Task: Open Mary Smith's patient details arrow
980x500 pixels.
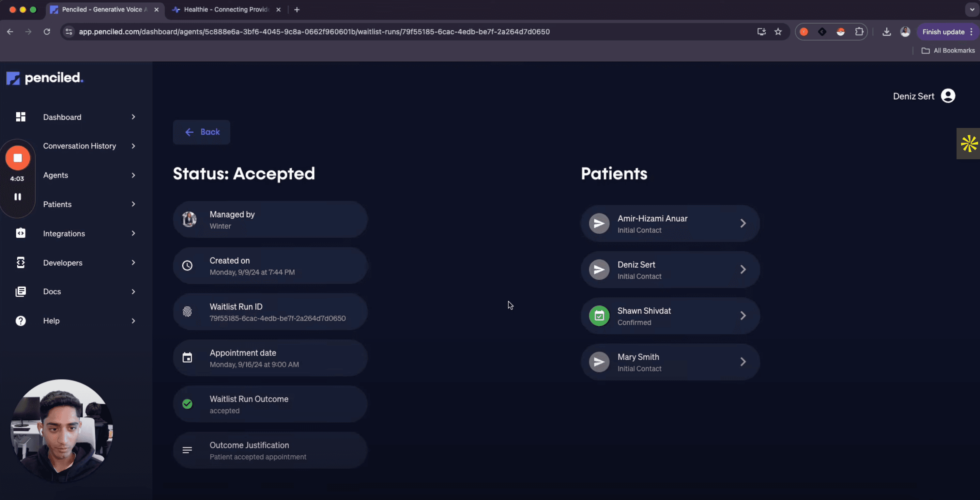Action: click(743, 362)
